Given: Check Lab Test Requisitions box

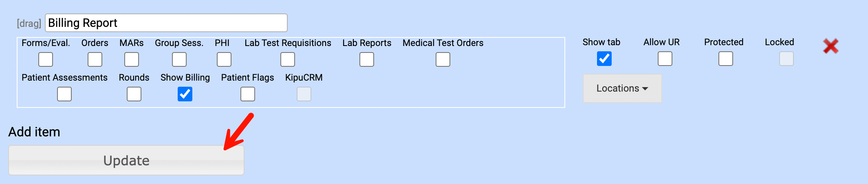Looking at the screenshot, I should coord(288,59).
